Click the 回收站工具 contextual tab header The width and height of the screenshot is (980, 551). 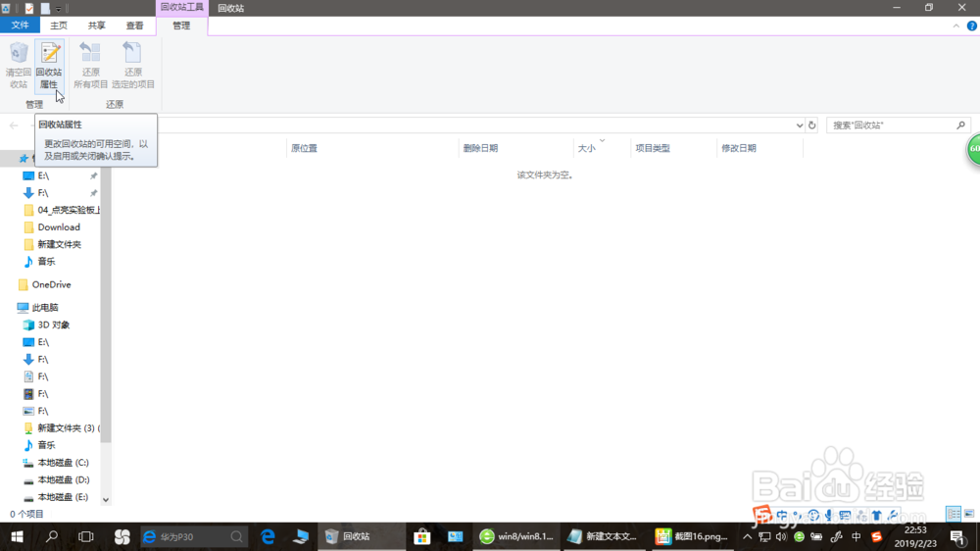tap(182, 8)
